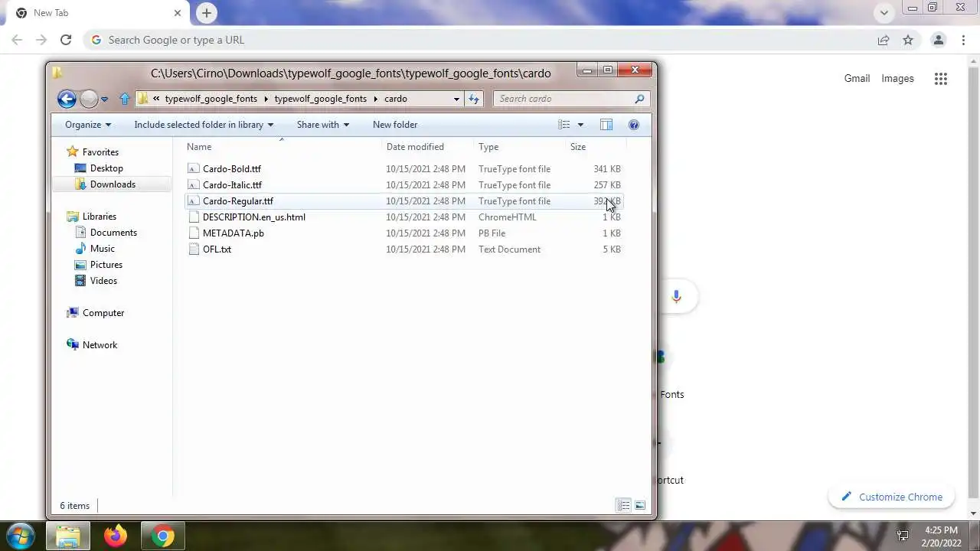Open Firefox from the taskbar
The width and height of the screenshot is (980, 551).
click(116, 536)
